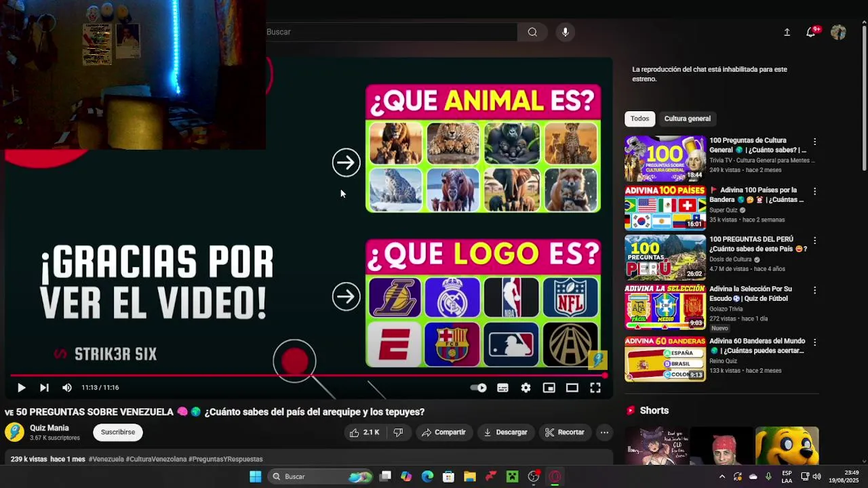Open Task View on the taskbar

pos(385,476)
